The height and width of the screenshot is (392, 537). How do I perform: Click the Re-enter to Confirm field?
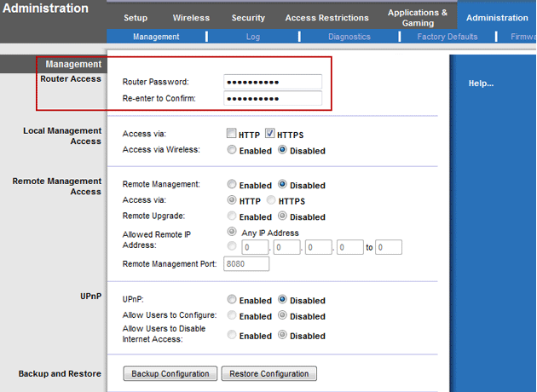pos(273,99)
